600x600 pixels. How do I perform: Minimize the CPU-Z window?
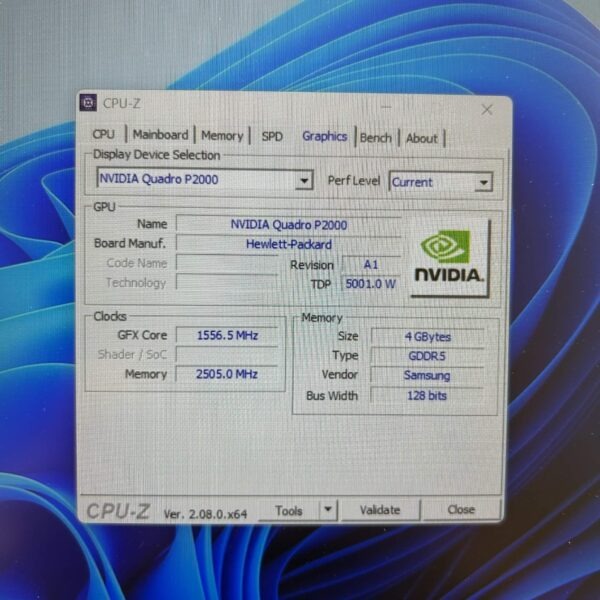point(386,107)
